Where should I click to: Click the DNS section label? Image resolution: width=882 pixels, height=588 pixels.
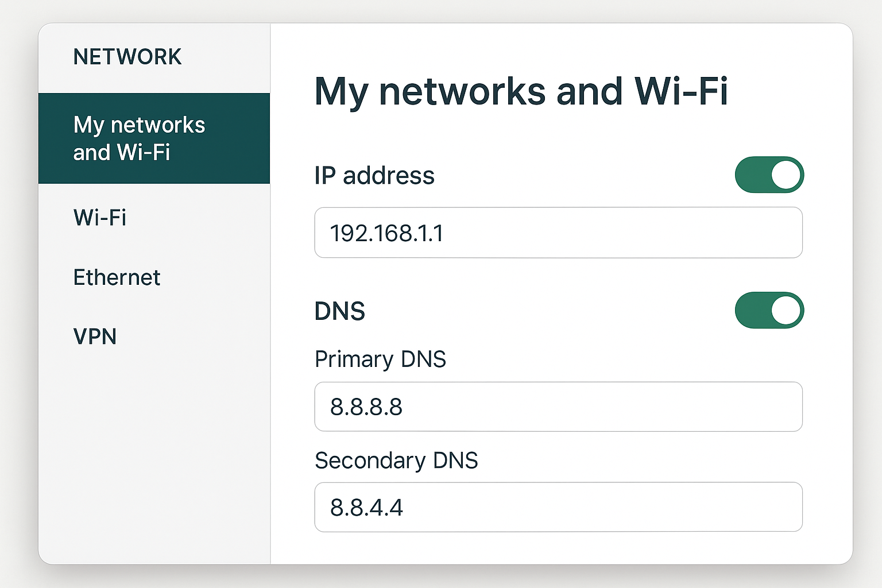340,311
